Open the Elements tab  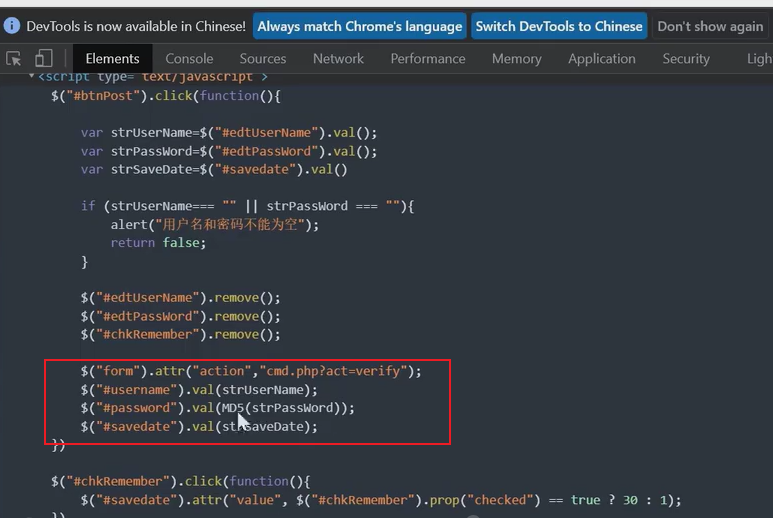pos(112,59)
